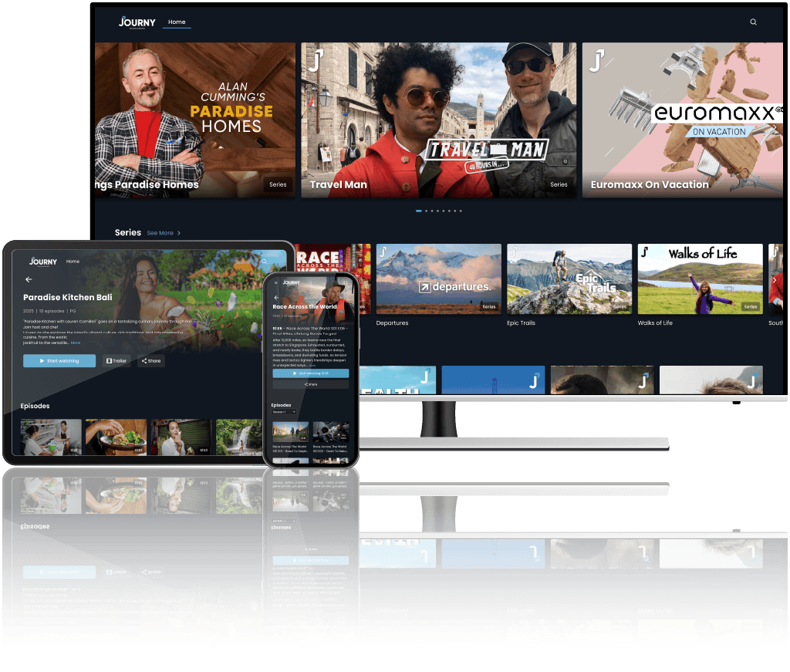The image size is (790, 672).
Task: Click the Journy logo on the TV header
Action: click(x=137, y=22)
